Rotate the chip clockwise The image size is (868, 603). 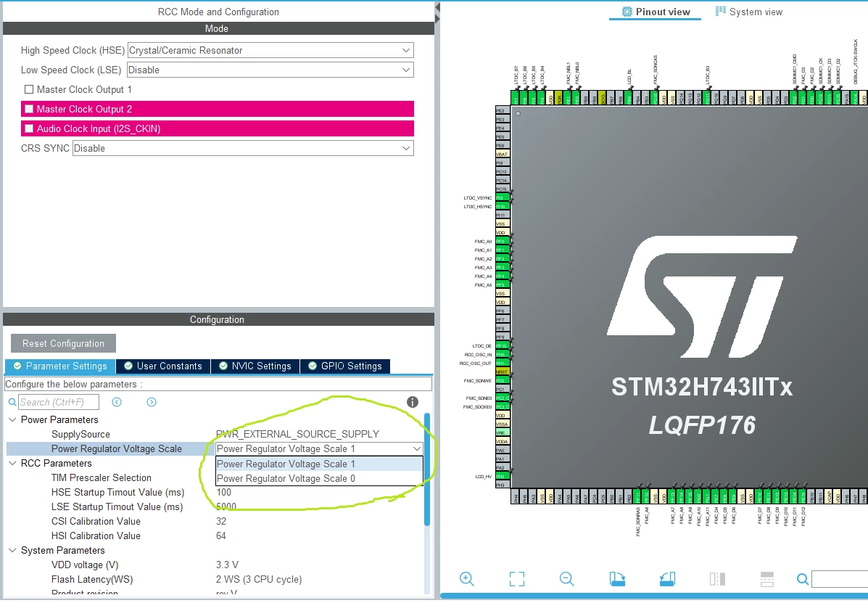pos(617,578)
